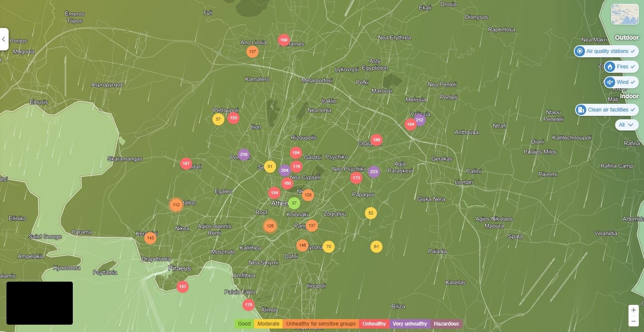Toggle the Wind layer off
The height and width of the screenshot is (332, 644).
[x=621, y=82]
